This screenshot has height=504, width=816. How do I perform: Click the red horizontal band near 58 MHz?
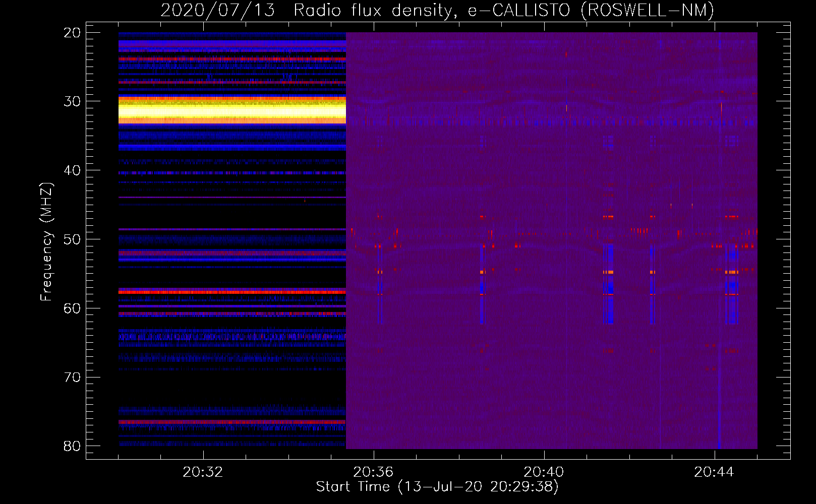(232, 292)
